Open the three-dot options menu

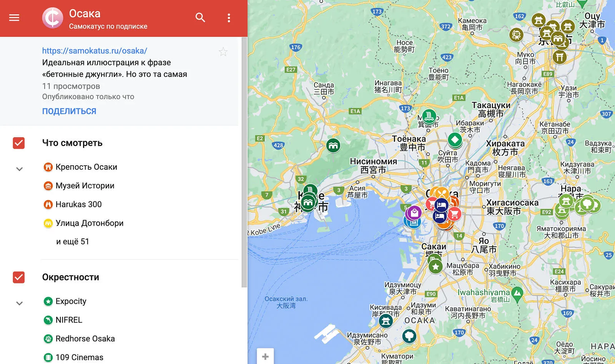coord(229,18)
